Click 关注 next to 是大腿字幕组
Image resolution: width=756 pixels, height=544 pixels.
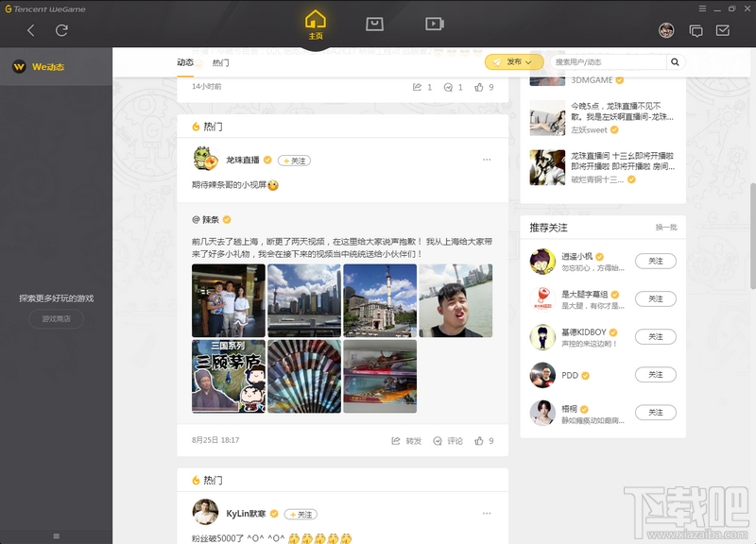655,298
